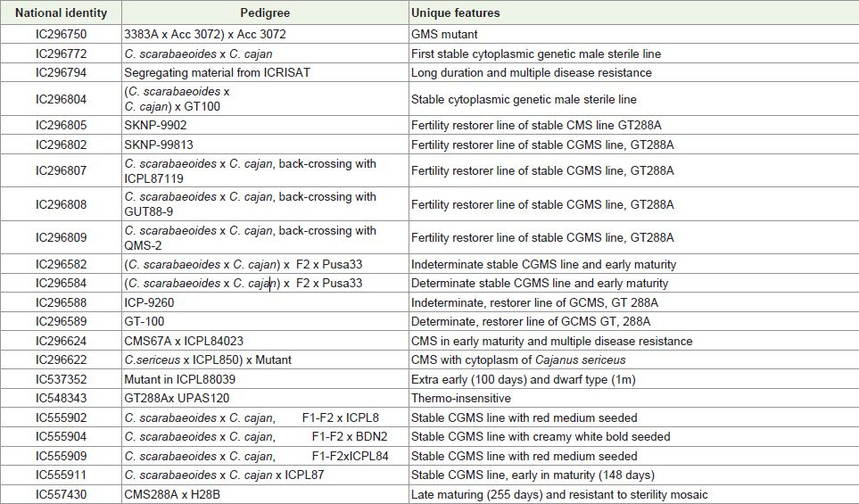Select the IC557430 identity cell
This screenshot has width=859, height=504.
(61, 494)
